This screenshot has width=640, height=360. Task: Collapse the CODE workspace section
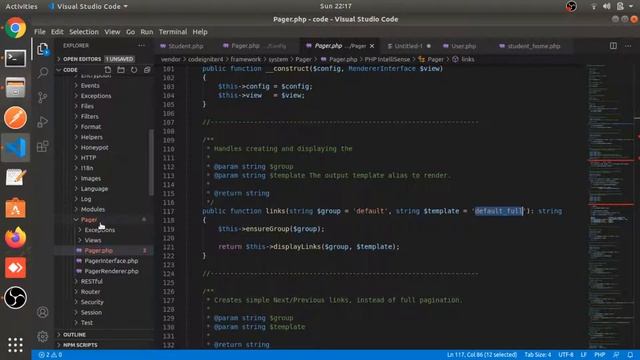click(x=71, y=70)
